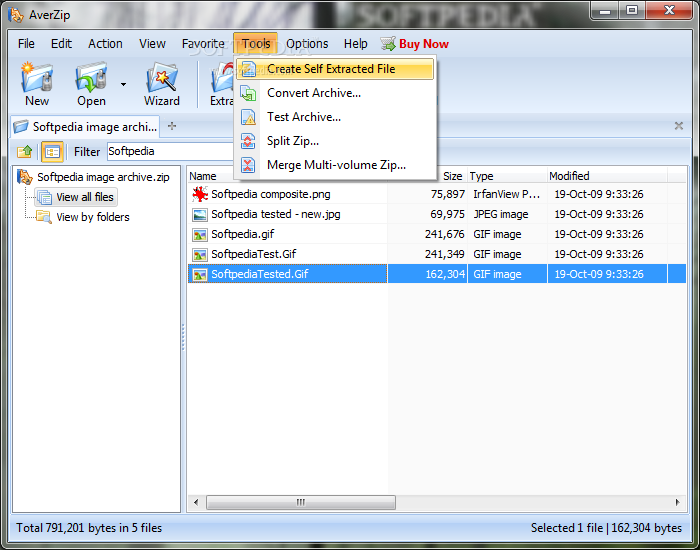Launch the Wizard toolbar icon
Screen dimensions: 700x550
point(162,77)
